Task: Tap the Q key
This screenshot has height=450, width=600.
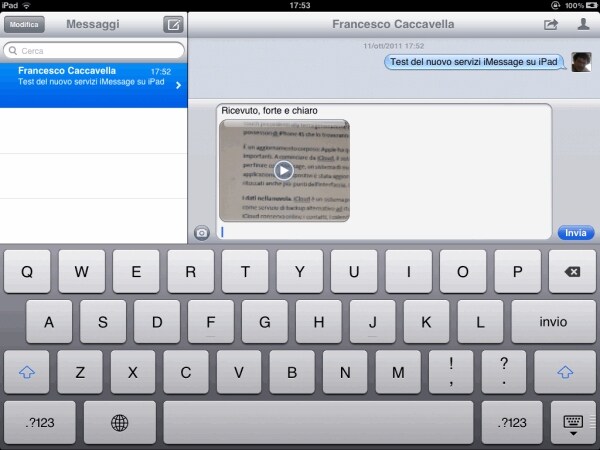Action: (x=27, y=272)
